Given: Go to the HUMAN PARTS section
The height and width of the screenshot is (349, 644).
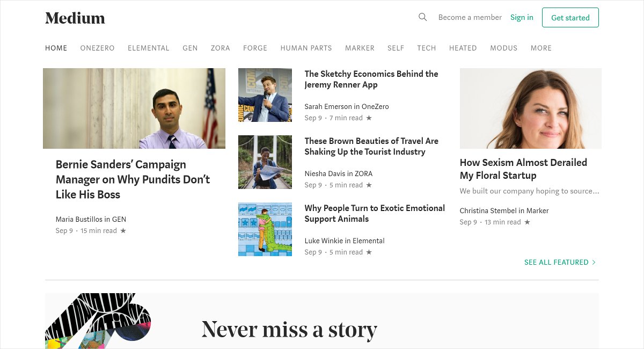Looking at the screenshot, I should click(x=306, y=48).
